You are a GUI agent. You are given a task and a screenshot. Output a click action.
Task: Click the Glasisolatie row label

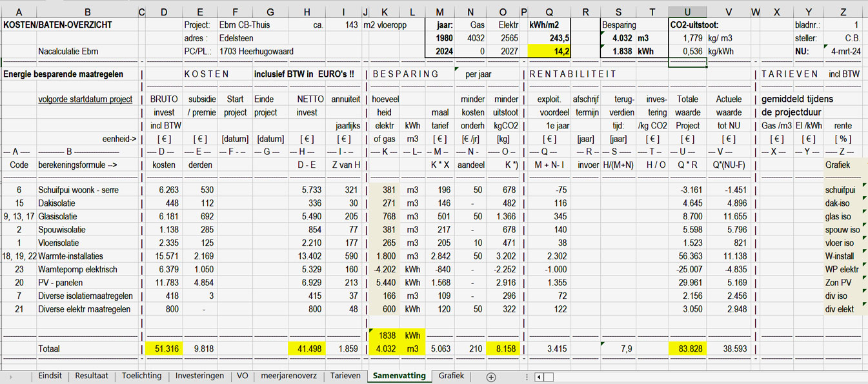tap(58, 217)
